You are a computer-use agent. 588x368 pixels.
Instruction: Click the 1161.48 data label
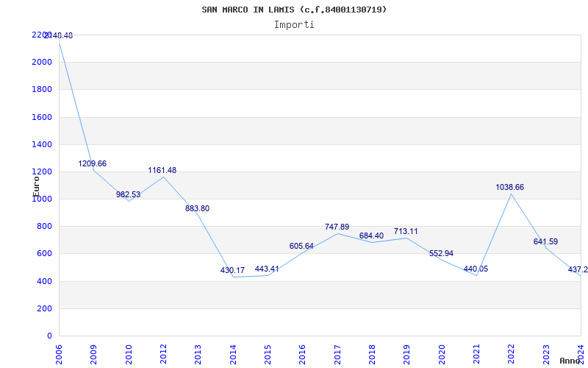[162, 170]
